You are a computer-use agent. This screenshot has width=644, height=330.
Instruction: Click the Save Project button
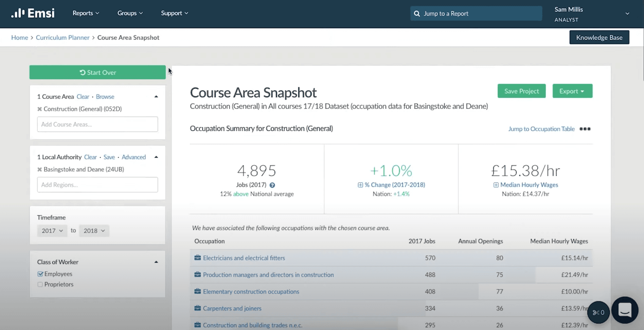click(x=521, y=91)
